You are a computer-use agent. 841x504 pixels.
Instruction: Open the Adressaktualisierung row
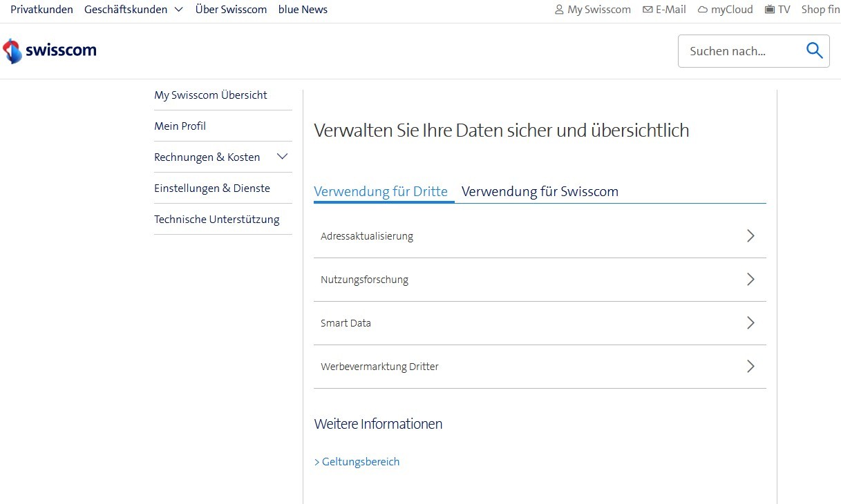[x=539, y=236]
